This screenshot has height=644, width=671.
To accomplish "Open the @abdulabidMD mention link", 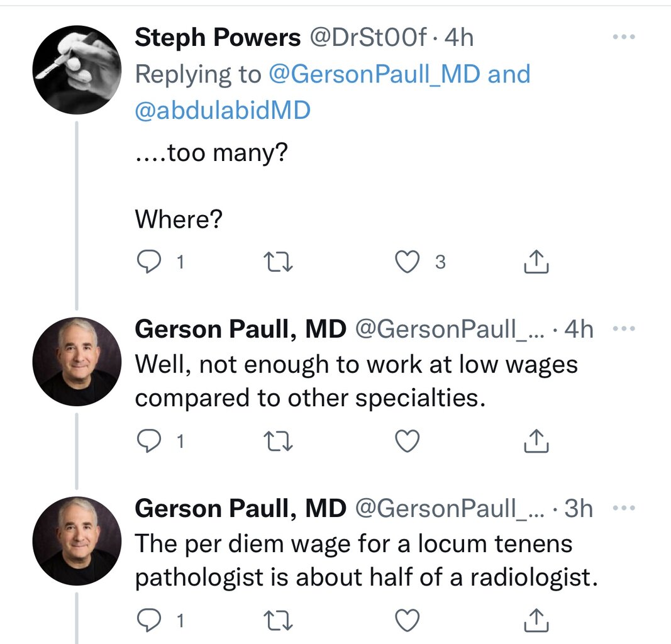I will tap(223, 111).
